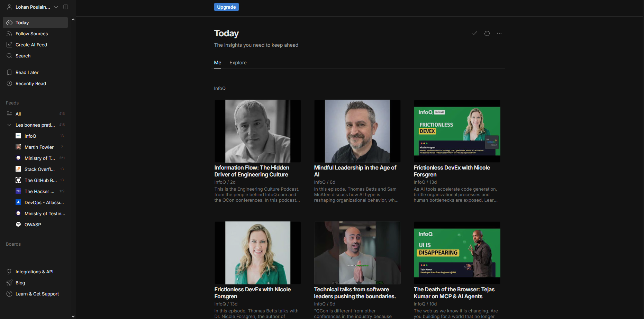This screenshot has width=644, height=319.
Task: Select the Me tab
Action: [218, 63]
